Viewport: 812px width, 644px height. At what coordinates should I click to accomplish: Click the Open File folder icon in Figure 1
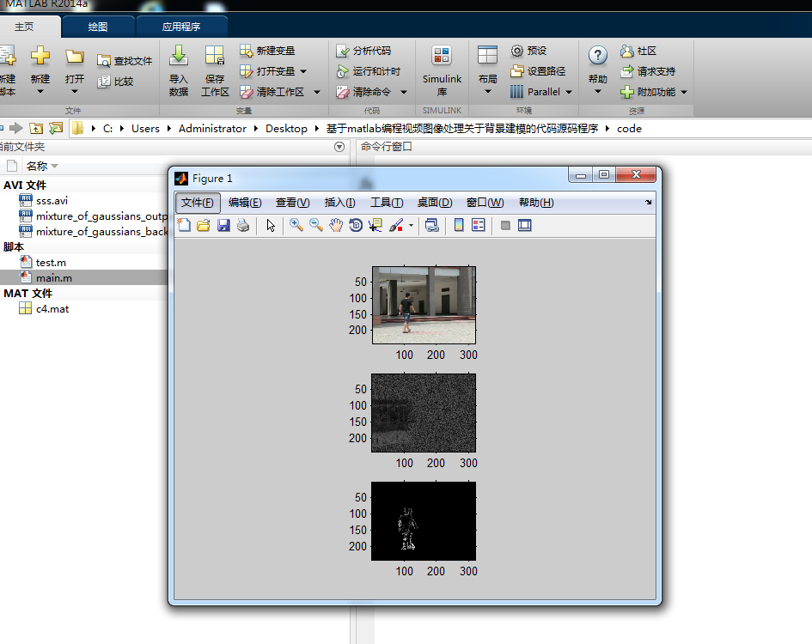coord(204,225)
